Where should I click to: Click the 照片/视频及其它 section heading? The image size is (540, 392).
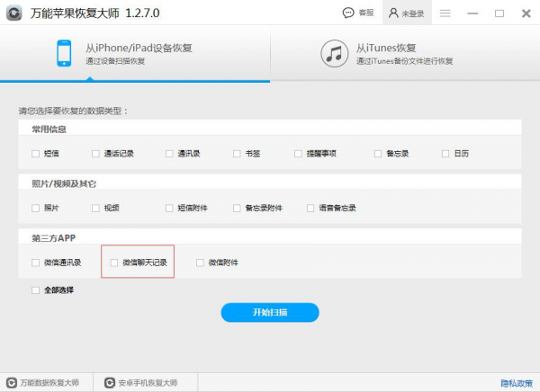(x=64, y=183)
